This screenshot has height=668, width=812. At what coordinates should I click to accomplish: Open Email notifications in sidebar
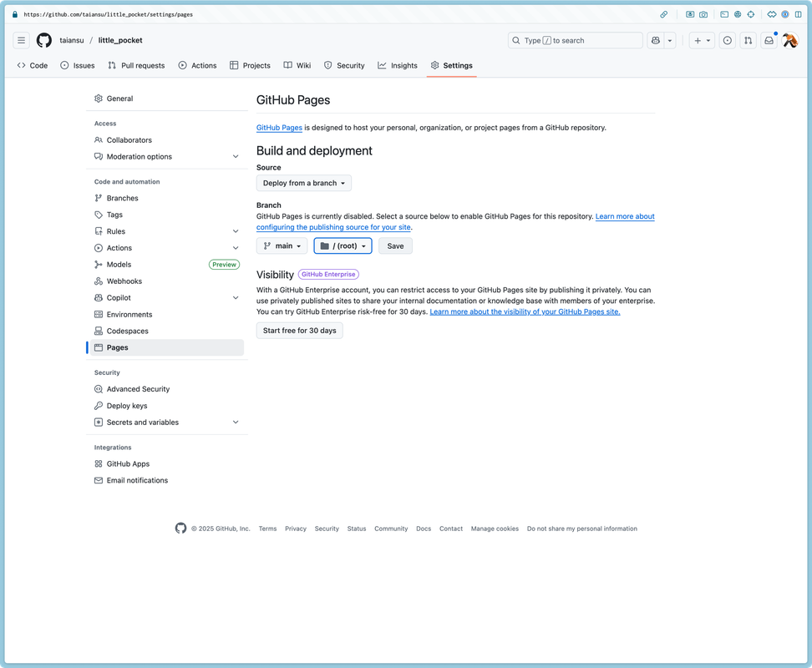pyautogui.click(x=167, y=481)
